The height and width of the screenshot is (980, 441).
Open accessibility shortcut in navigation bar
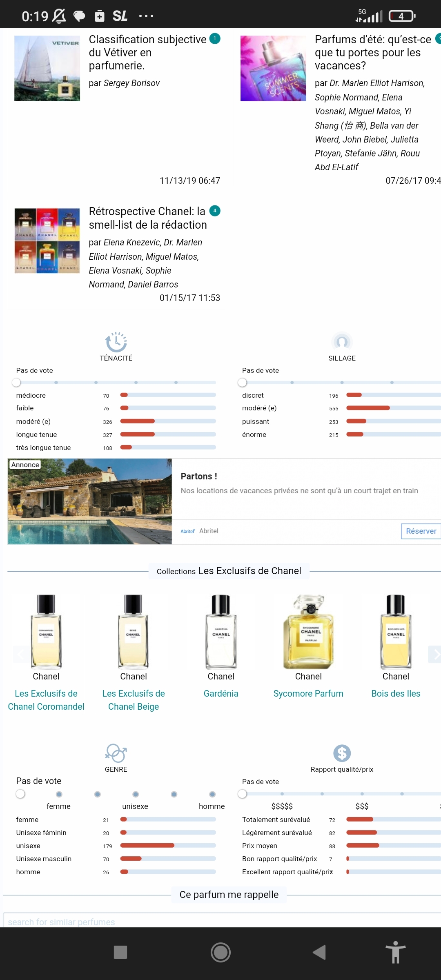pos(395,952)
